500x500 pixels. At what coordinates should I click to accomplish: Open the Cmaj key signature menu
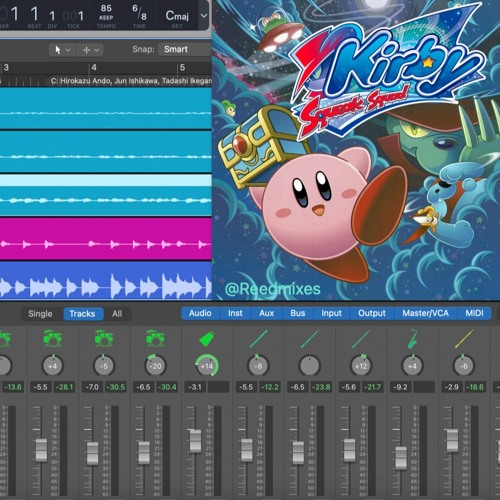click(x=177, y=15)
